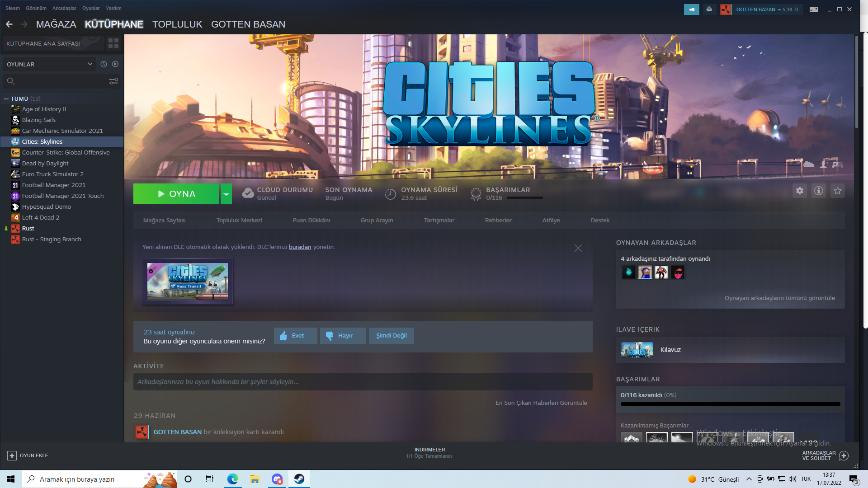This screenshot has height=488, width=868.
Task: Open the İNDİRMELER downloads status
Action: pyautogui.click(x=429, y=453)
